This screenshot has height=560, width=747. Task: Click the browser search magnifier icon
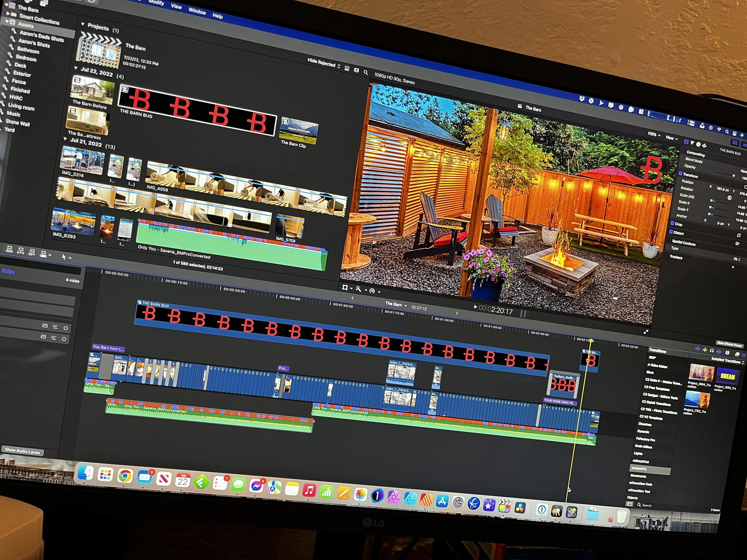366,72
